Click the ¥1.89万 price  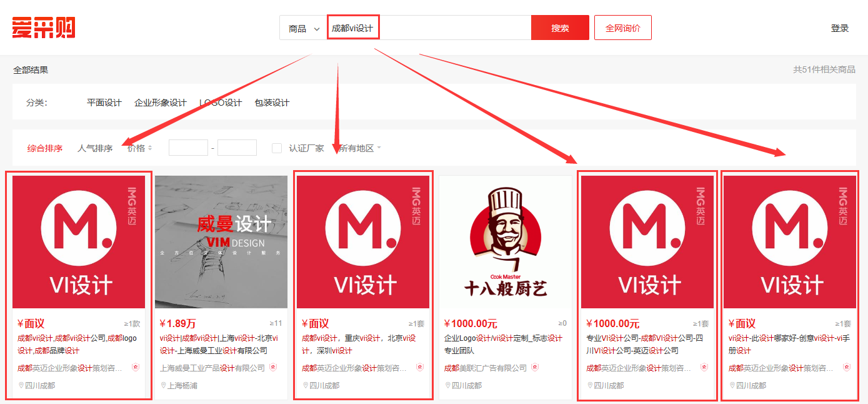coord(178,324)
